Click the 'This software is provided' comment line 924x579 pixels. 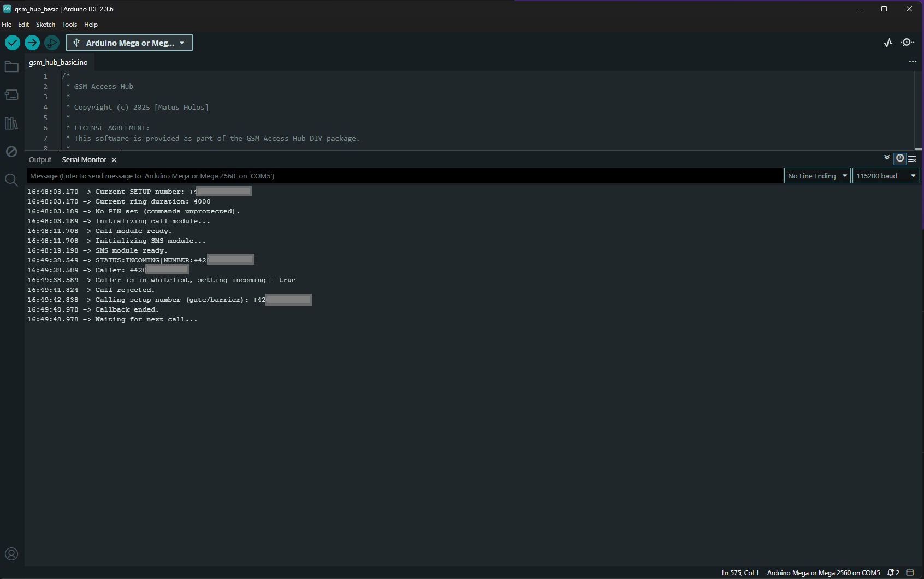[x=212, y=139]
